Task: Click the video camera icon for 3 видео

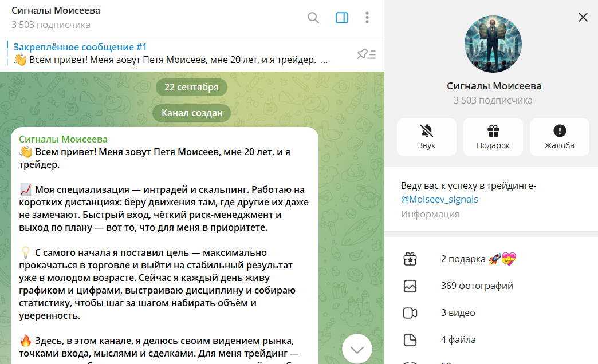Action: coord(410,313)
